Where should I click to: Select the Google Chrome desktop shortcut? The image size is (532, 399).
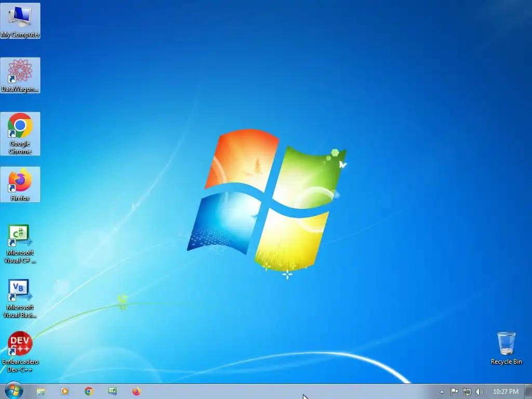click(20, 134)
